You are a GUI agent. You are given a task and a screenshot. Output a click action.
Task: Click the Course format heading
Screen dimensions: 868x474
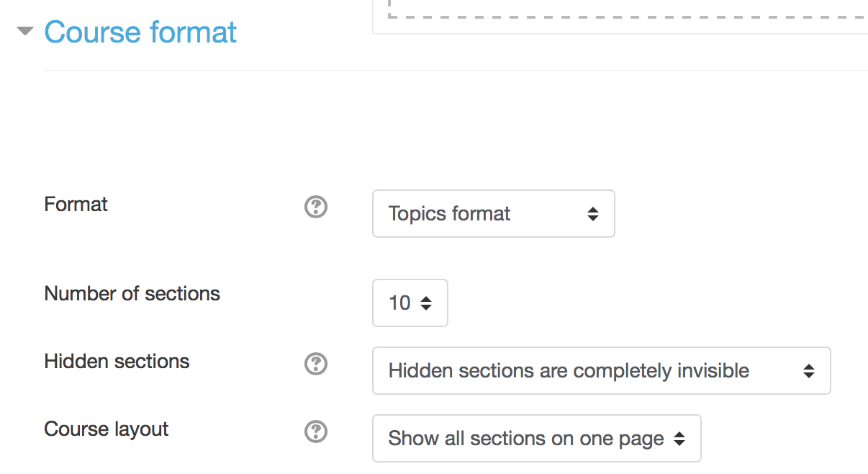point(140,32)
